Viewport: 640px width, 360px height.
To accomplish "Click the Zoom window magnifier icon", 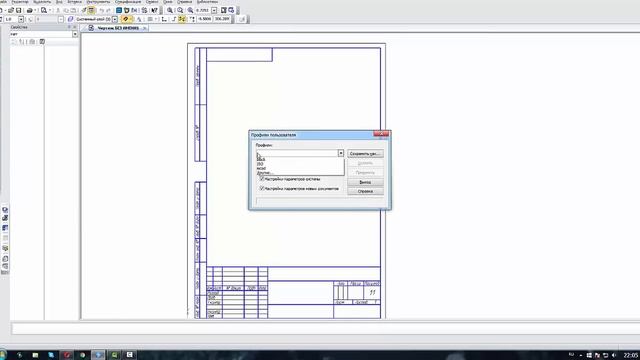I will tap(180, 10).
